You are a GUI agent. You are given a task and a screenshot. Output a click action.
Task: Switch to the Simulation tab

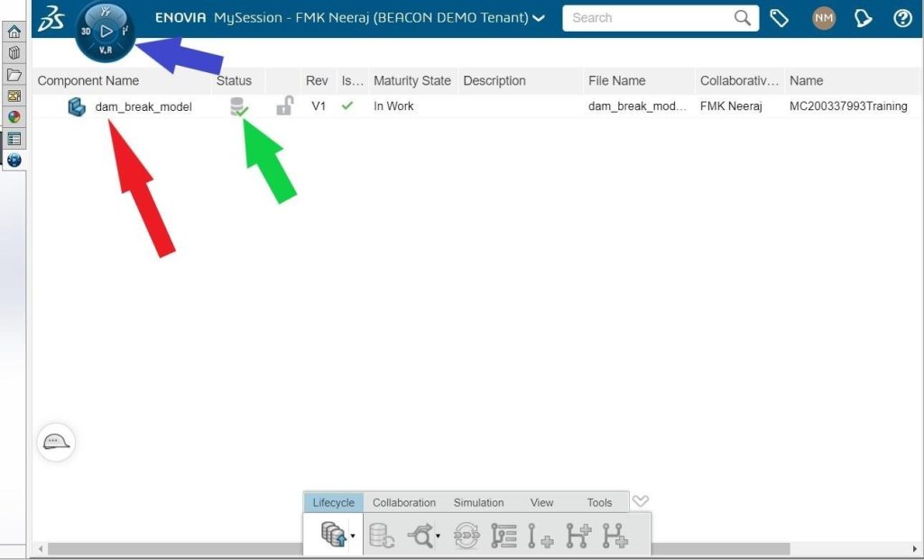pos(478,502)
